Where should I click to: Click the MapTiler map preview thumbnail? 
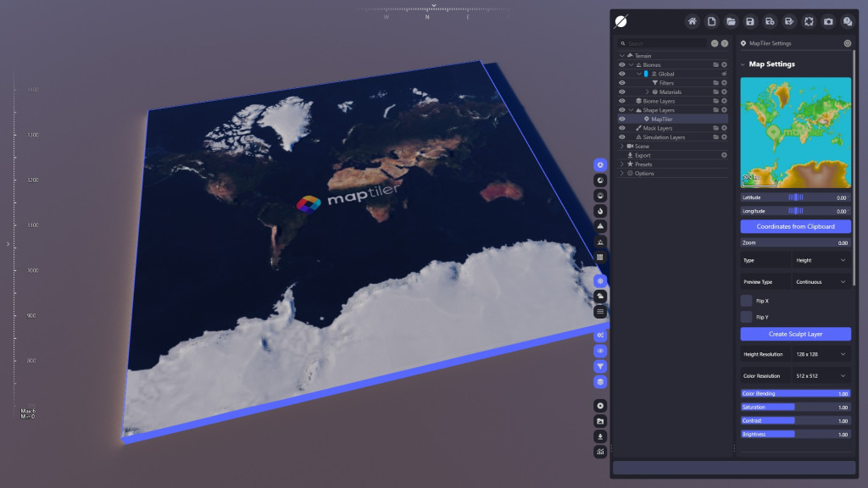[795, 133]
